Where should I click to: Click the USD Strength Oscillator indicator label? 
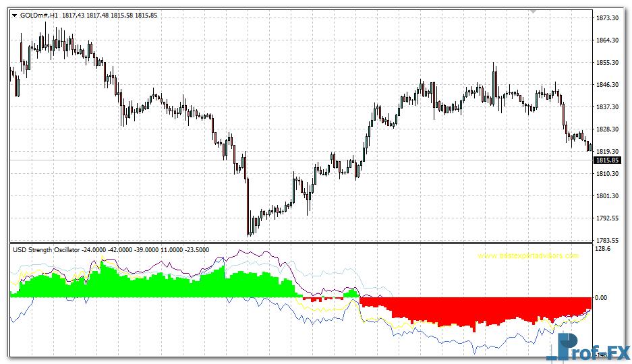(x=46, y=249)
